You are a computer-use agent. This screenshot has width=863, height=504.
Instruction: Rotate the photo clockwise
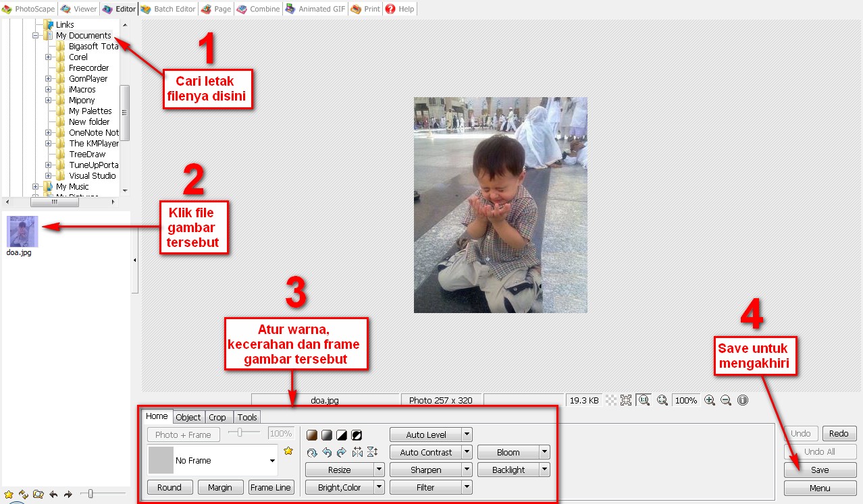pyautogui.click(x=342, y=452)
